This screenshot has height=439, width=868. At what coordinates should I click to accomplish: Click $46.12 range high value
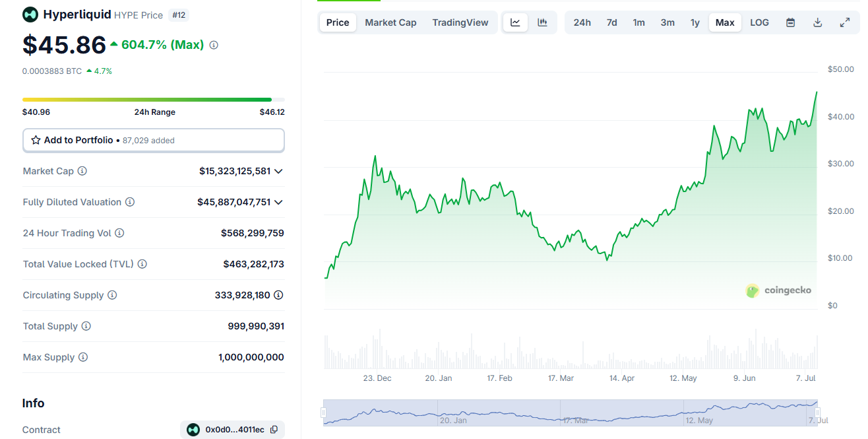(x=272, y=112)
